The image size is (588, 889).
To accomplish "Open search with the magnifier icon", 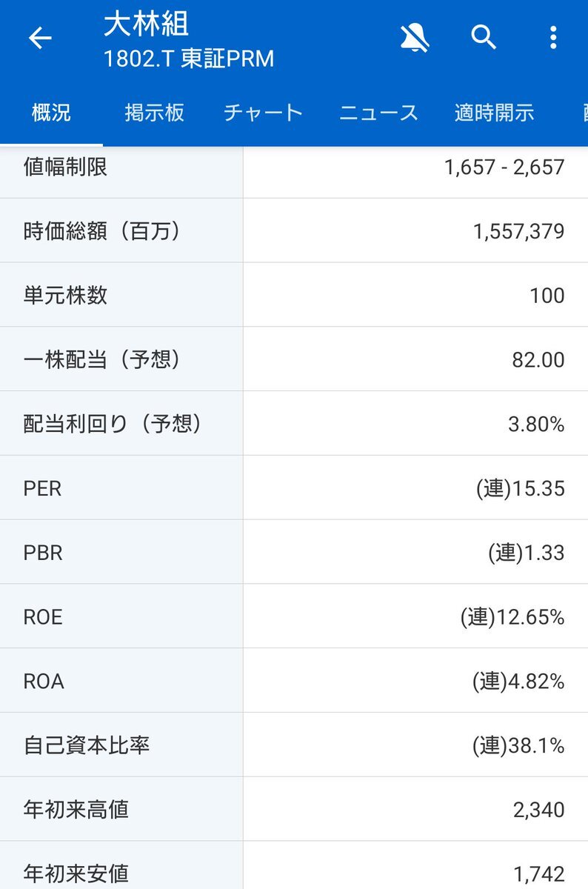I will 484,36.
